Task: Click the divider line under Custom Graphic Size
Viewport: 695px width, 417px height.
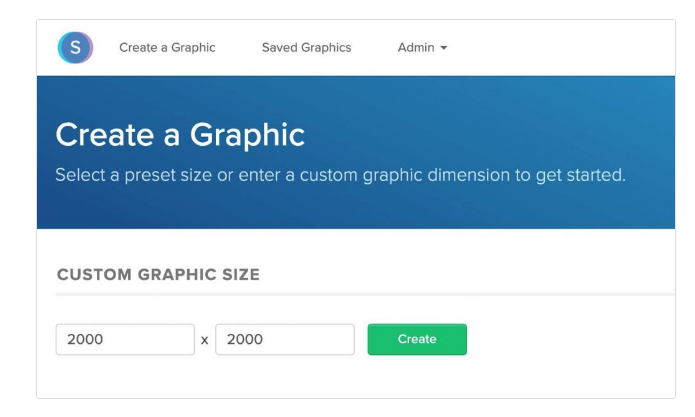Action: pos(360,294)
